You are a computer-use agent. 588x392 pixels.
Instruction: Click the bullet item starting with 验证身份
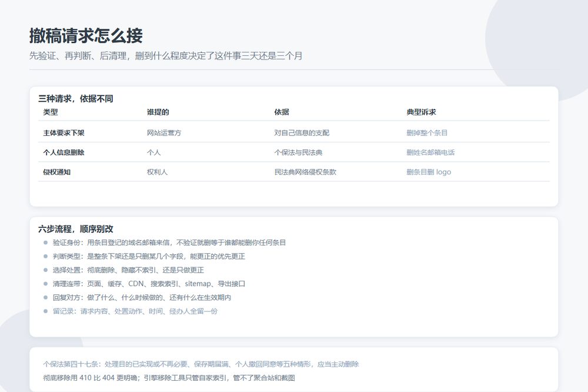(x=169, y=242)
